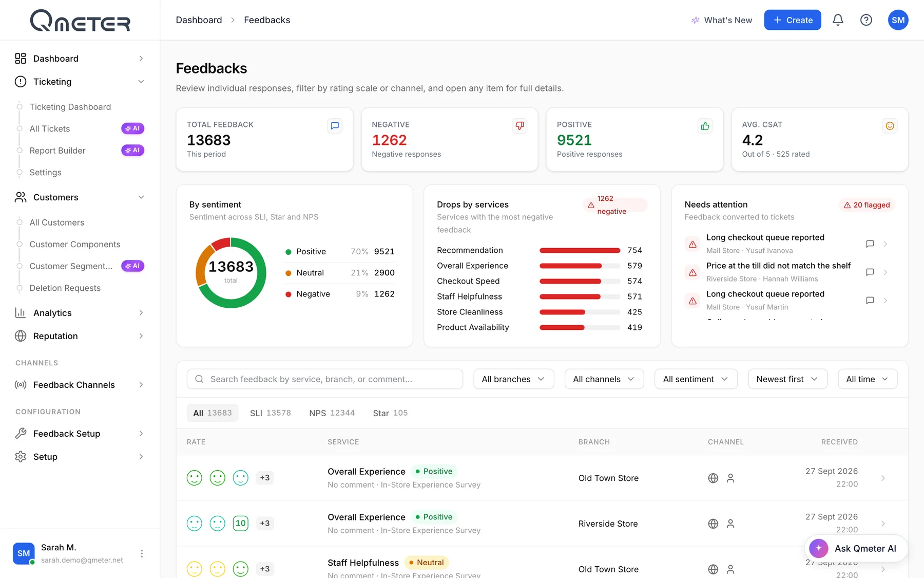
Task: Click the AI badge next to All Tickets
Action: tap(132, 128)
